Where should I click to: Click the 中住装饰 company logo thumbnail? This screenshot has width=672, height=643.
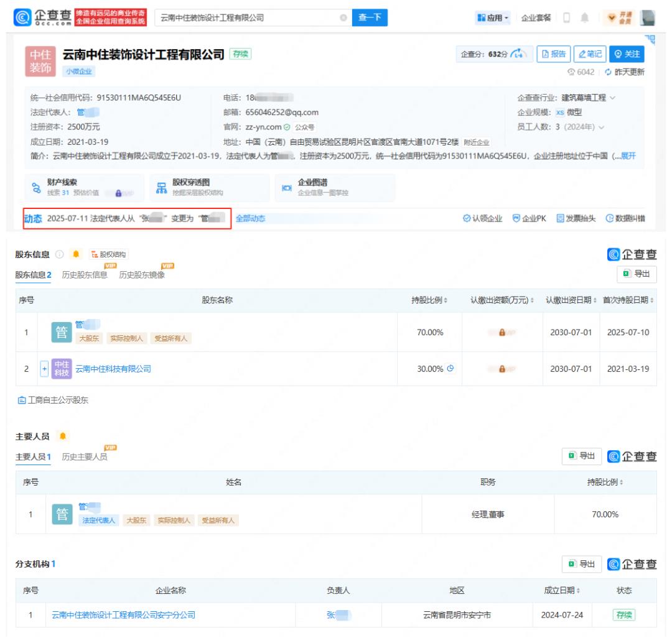[x=40, y=62]
